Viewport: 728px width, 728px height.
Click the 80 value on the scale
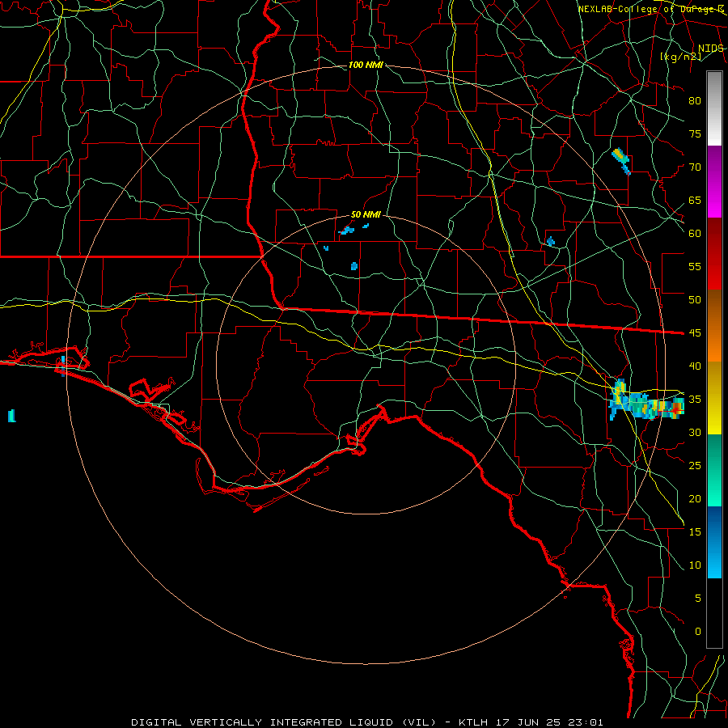point(695,101)
